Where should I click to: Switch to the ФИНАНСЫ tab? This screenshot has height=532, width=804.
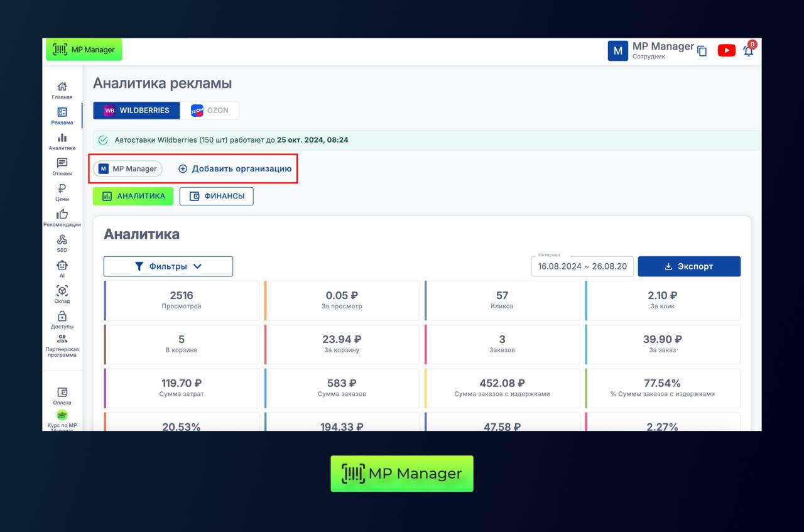tap(217, 196)
